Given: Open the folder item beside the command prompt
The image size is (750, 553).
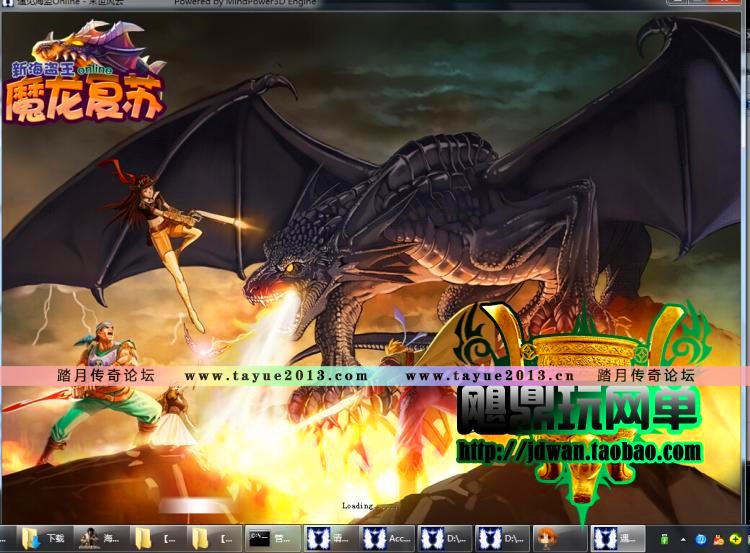Looking at the screenshot, I should click(x=214, y=539).
